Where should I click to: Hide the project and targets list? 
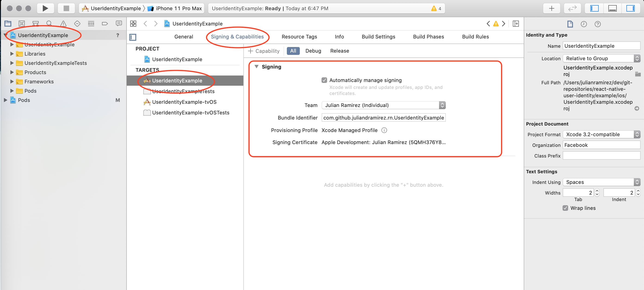(133, 37)
